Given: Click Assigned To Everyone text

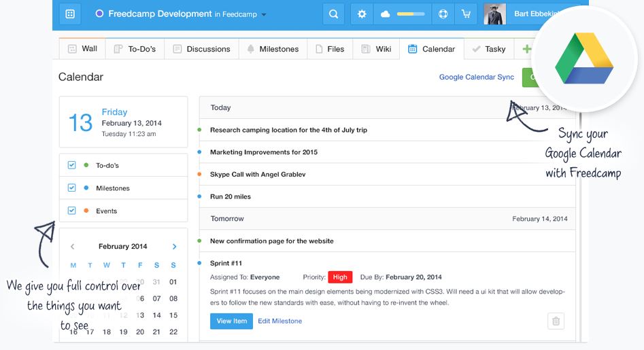Looking at the screenshot, I should click(245, 277).
